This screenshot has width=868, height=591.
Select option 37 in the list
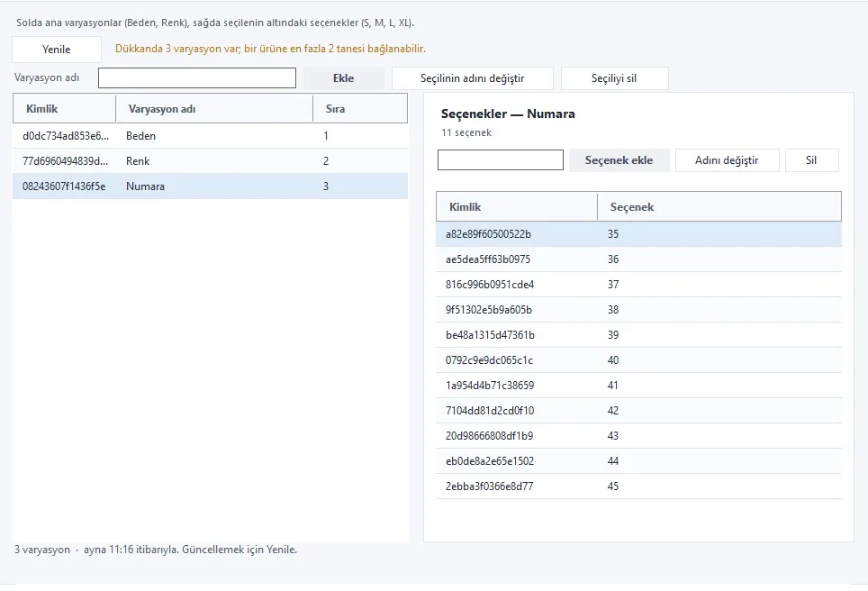coord(638,284)
